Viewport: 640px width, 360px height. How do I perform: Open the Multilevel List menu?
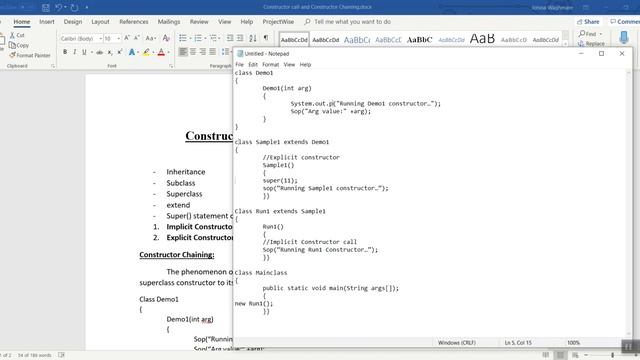[x=214, y=38]
